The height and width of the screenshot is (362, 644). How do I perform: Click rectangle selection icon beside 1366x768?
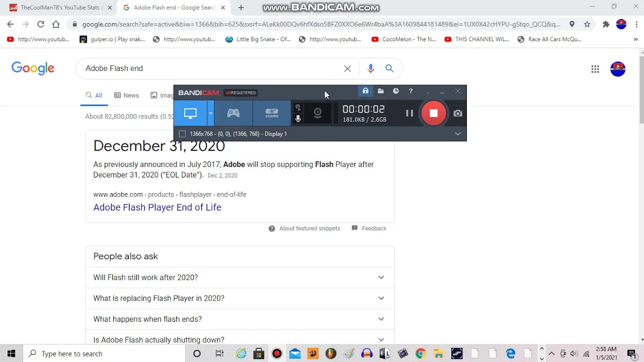[182, 134]
